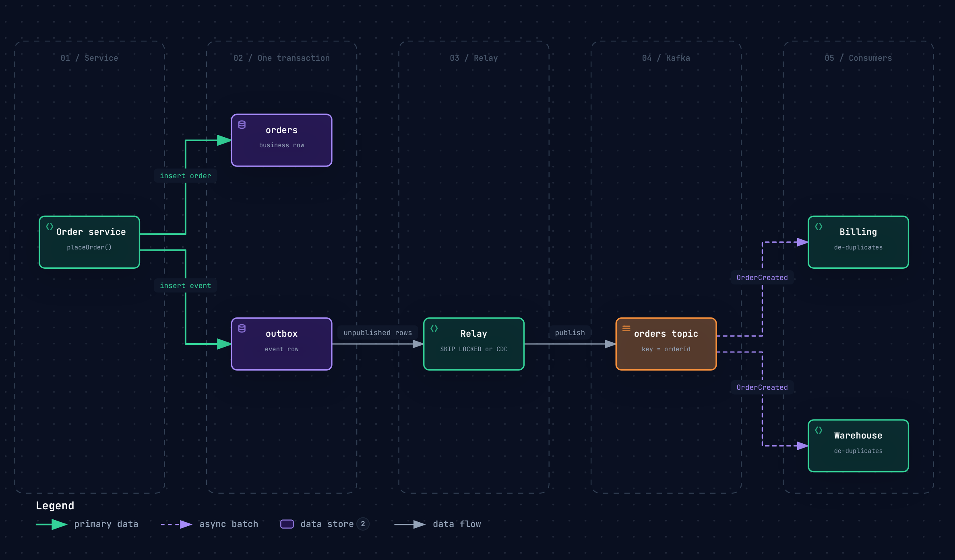Image resolution: width=955 pixels, height=560 pixels.
Task: Click the 01 / Service lane header
Action: pos(89,58)
